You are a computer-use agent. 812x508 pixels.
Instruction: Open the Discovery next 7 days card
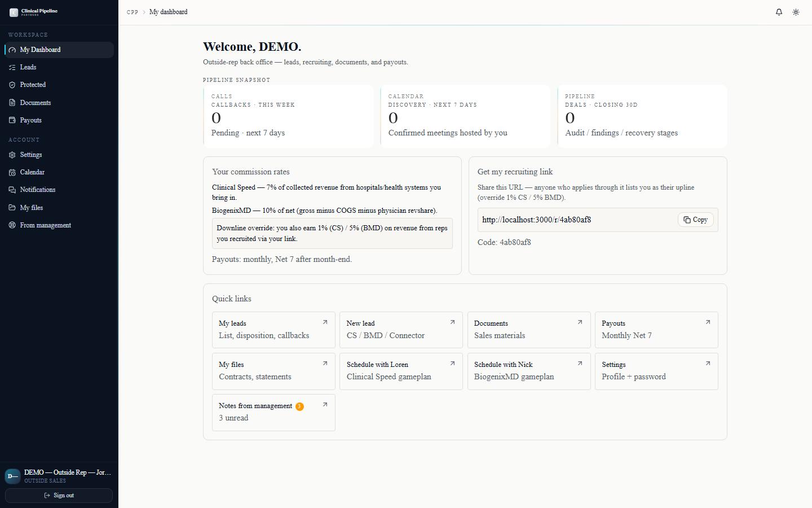pyautogui.click(x=465, y=116)
